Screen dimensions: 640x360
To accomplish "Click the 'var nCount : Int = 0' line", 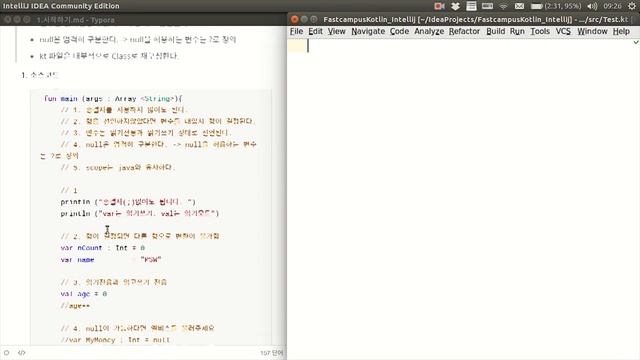I will pyautogui.click(x=102, y=248).
